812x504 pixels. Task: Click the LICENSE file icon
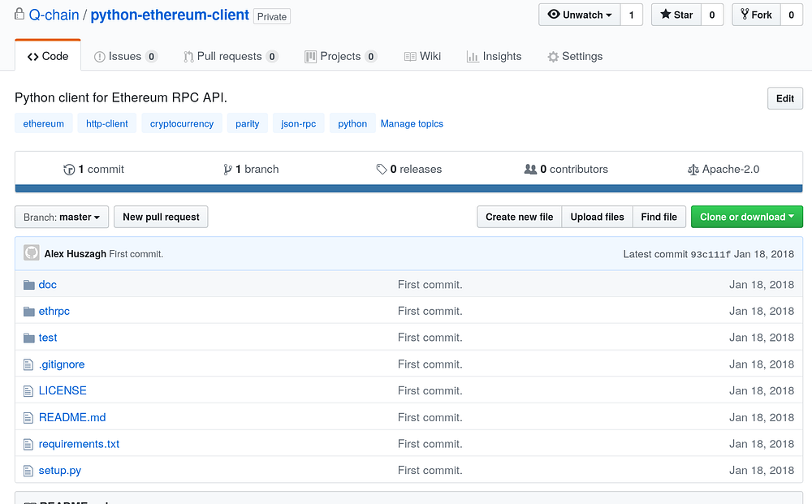coord(28,391)
